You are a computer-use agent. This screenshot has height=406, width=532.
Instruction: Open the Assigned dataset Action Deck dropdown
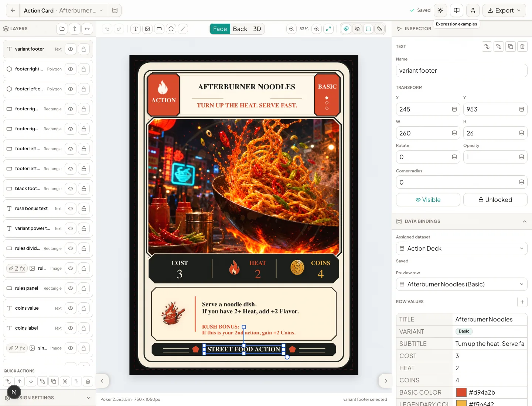(x=462, y=248)
